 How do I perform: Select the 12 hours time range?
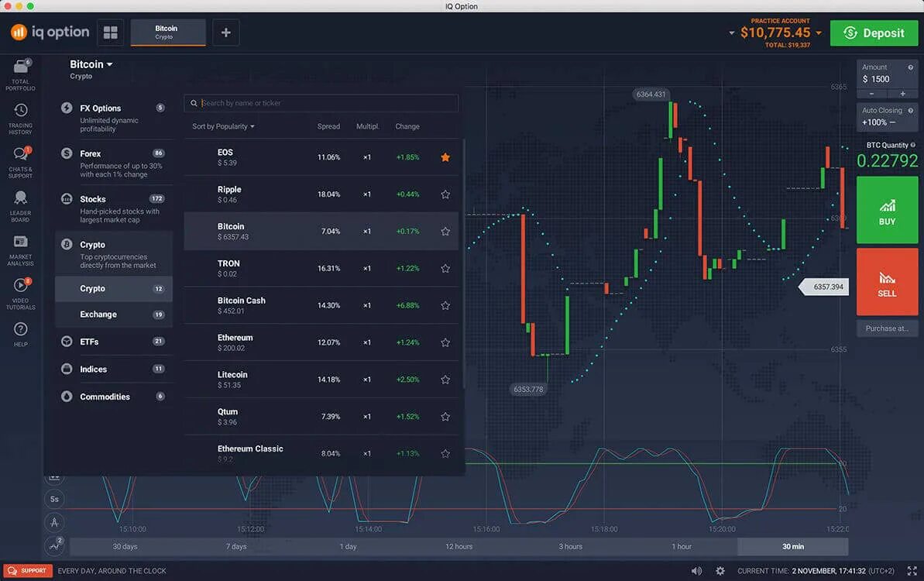tap(459, 547)
